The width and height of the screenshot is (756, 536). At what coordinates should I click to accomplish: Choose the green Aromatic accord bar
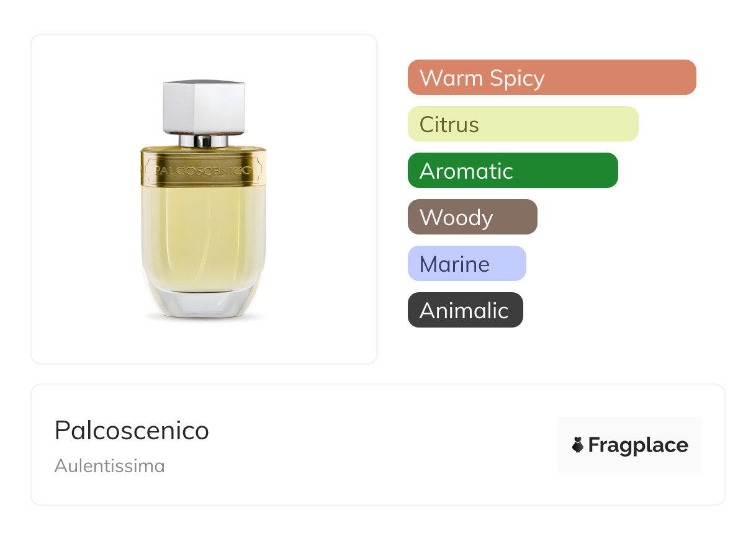coord(512,171)
